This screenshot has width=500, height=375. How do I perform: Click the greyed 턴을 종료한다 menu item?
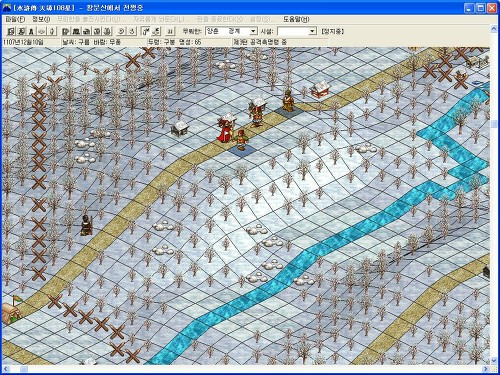click(x=220, y=19)
